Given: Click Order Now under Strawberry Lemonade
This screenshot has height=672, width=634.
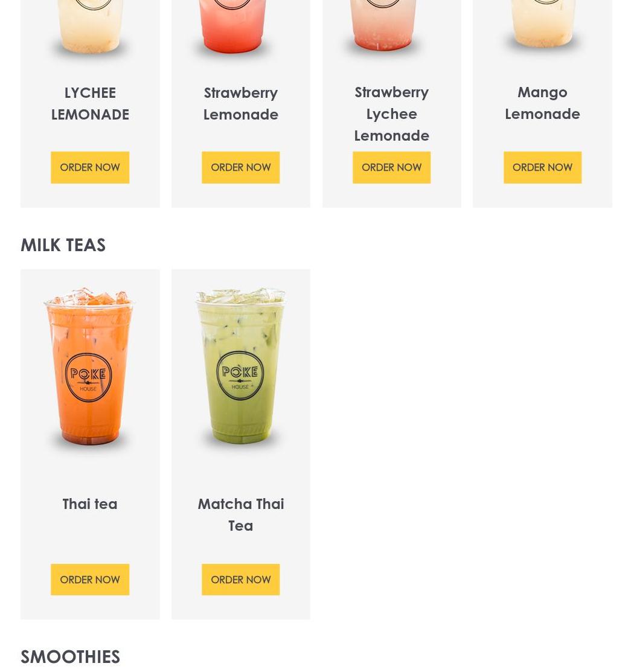Looking at the screenshot, I should [x=240, y=167].
